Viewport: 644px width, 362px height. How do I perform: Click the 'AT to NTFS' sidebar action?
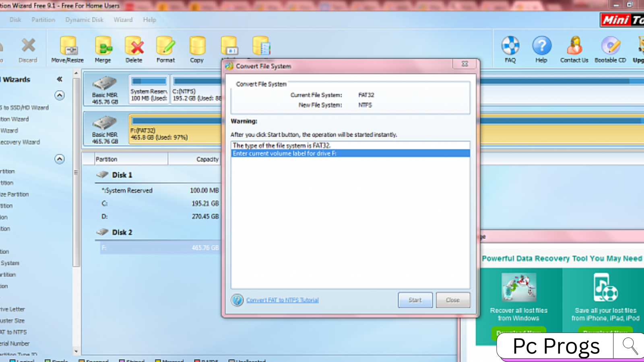coord(13,332)
